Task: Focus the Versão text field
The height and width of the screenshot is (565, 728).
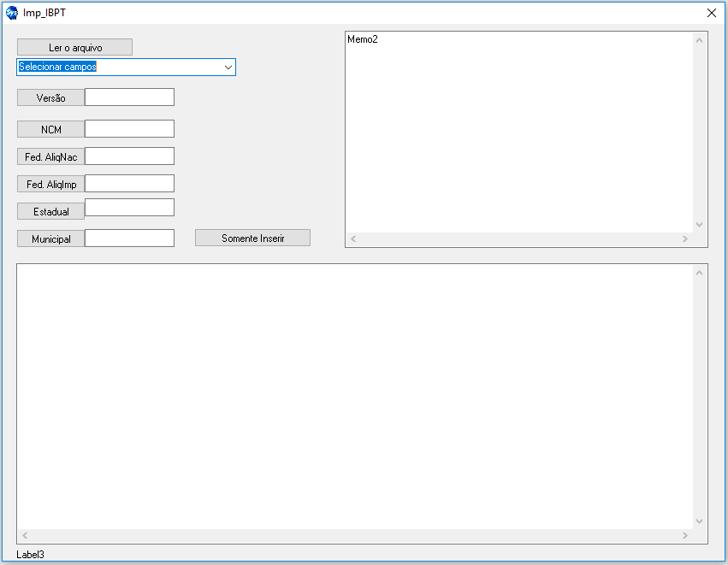Action: point(129,97)
